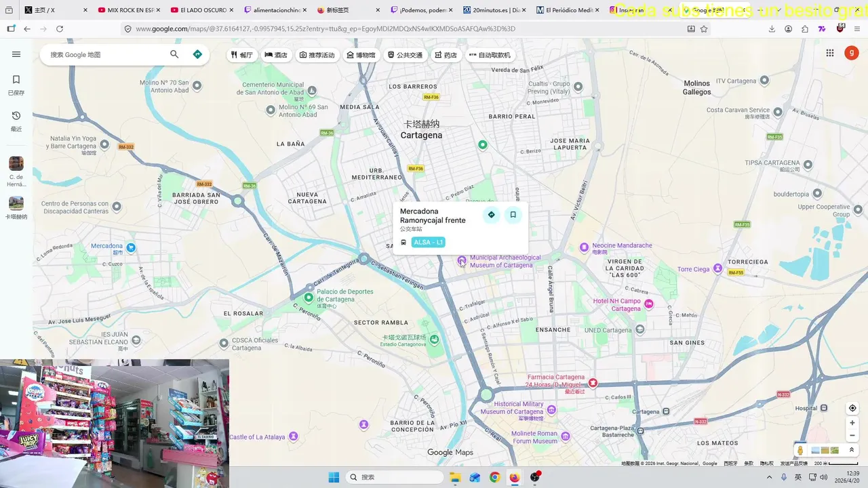
Task: Open the Saved (已保存) sidebar item
Action: (x=16, y=85)
